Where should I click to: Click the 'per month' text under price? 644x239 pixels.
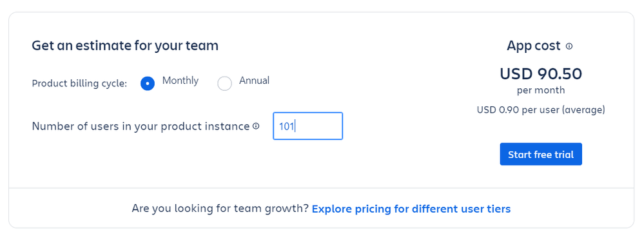coord(540,90)
